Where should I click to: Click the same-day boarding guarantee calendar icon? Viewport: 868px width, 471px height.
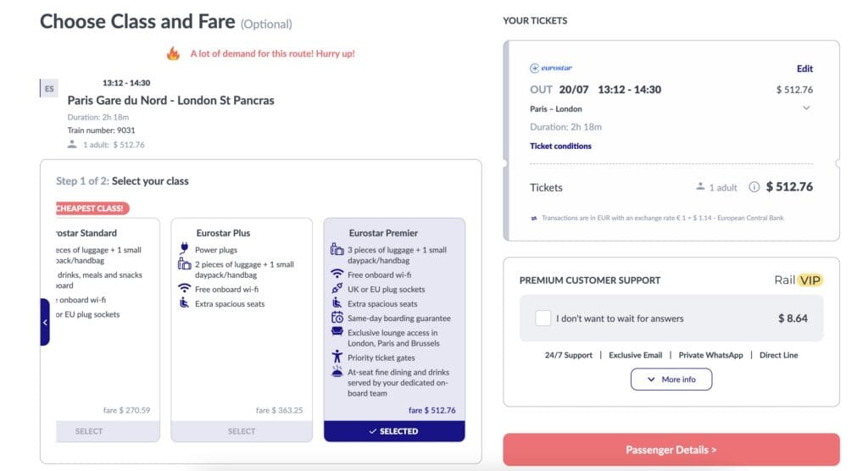tap(337, 318)
